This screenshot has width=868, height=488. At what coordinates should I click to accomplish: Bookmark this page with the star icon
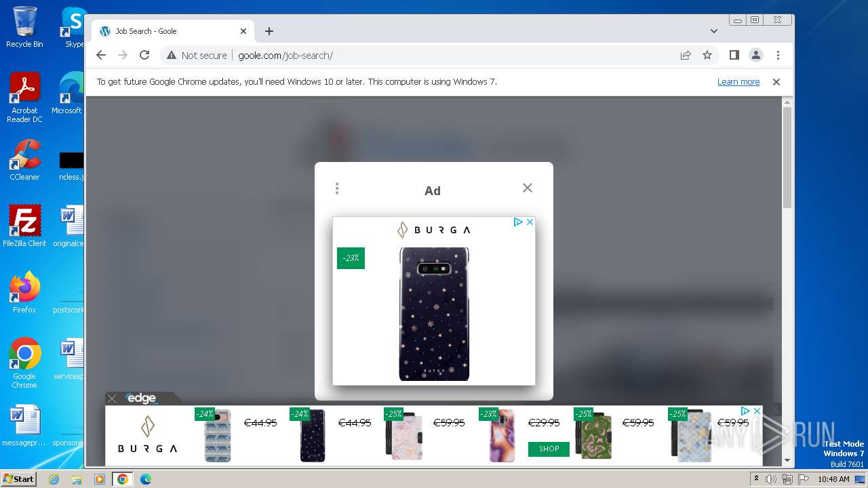click(707, 55)
